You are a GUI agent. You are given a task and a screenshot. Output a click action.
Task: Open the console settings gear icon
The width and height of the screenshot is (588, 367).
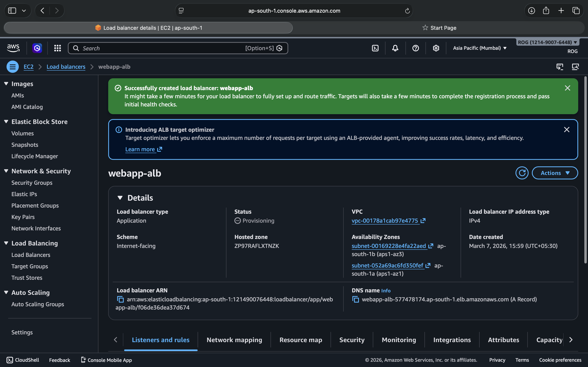coord(436,48)
